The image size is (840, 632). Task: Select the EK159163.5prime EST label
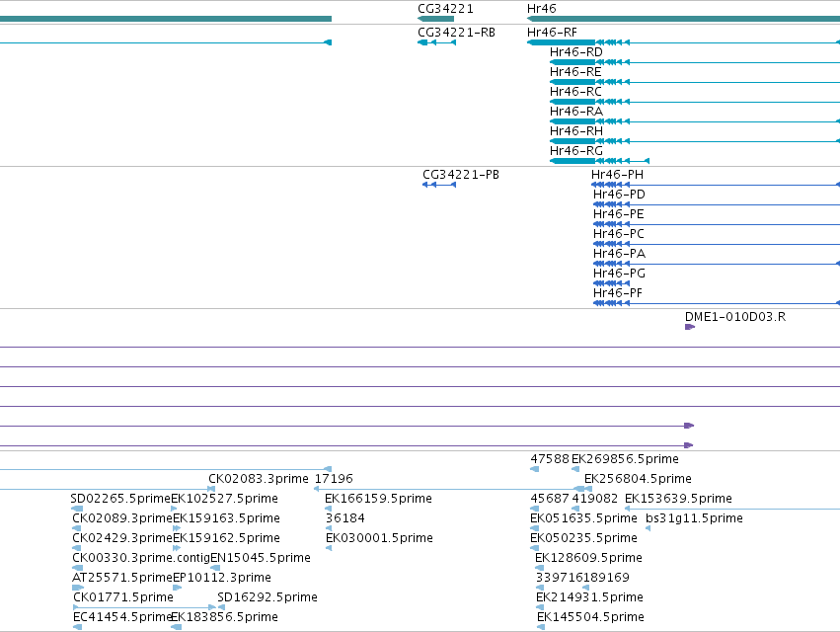pyautogui.click(x=226, y=517)
